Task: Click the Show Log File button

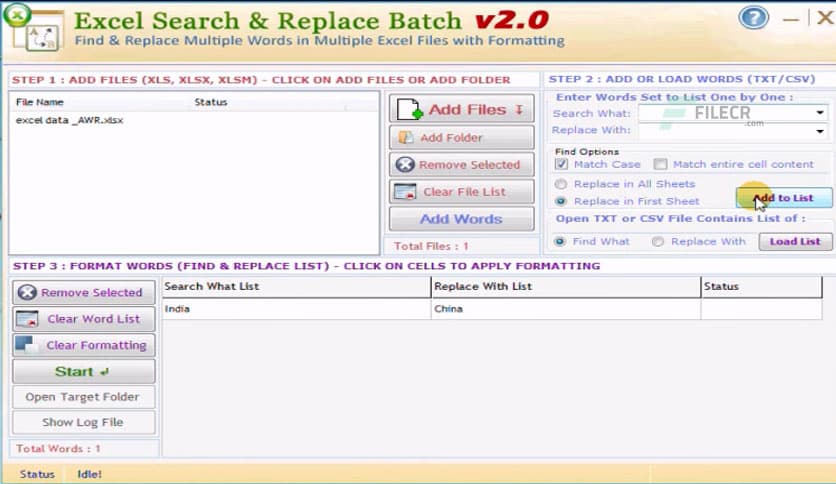Action: 84,422
